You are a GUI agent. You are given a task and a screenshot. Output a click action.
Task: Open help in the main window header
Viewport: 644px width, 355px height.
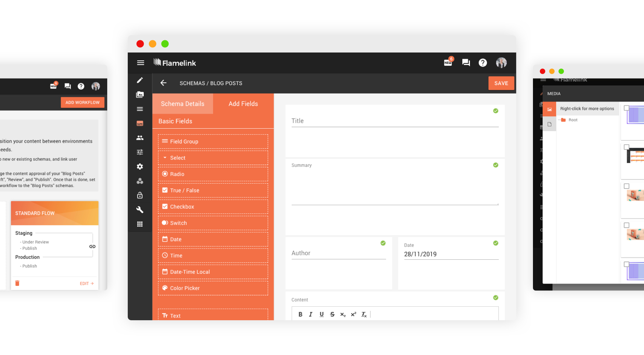[483, 63]
